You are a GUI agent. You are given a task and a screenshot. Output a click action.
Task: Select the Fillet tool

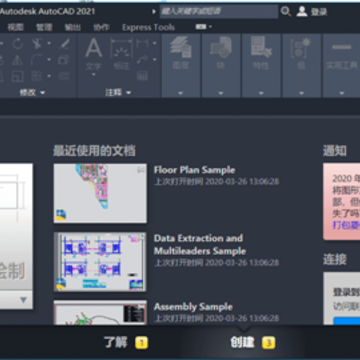tap(36, 60)
